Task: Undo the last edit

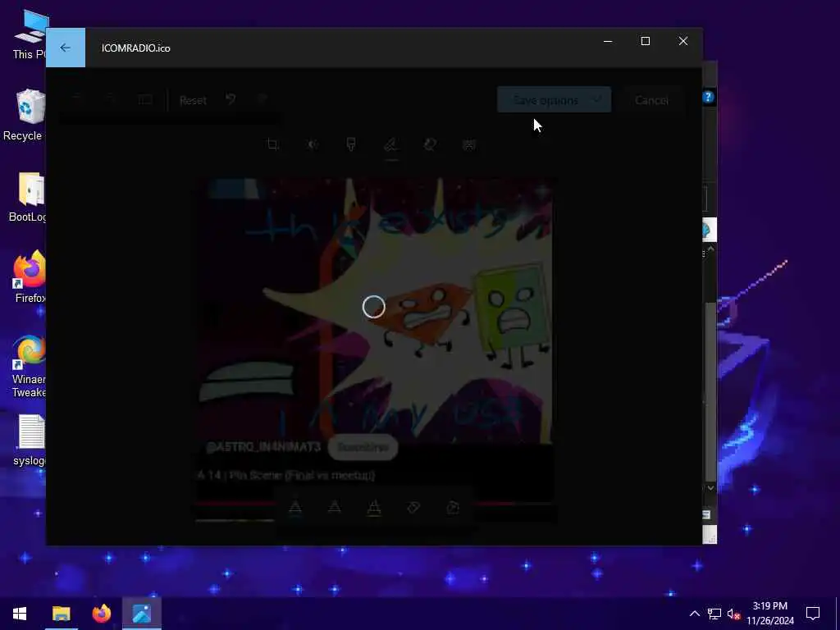Action: 231,99
